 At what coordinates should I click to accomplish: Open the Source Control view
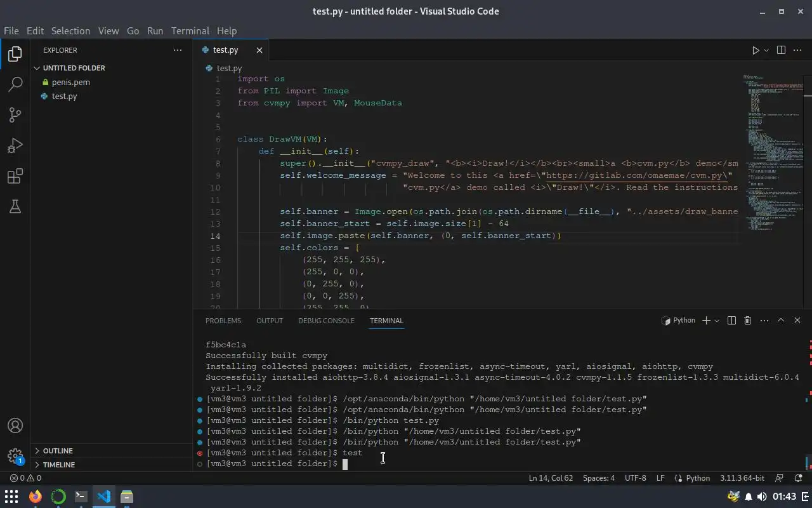coord(15,114)
